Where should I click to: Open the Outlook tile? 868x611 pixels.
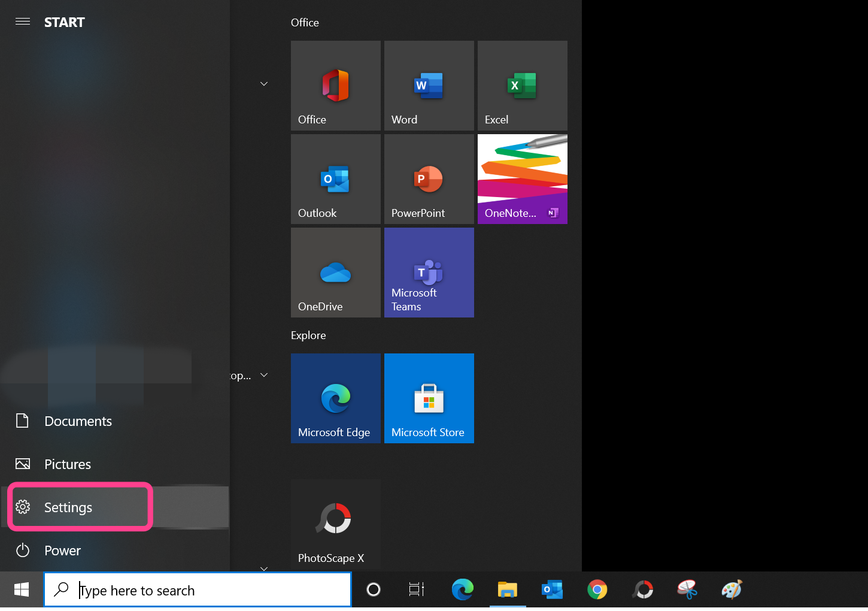click(335, 179)
